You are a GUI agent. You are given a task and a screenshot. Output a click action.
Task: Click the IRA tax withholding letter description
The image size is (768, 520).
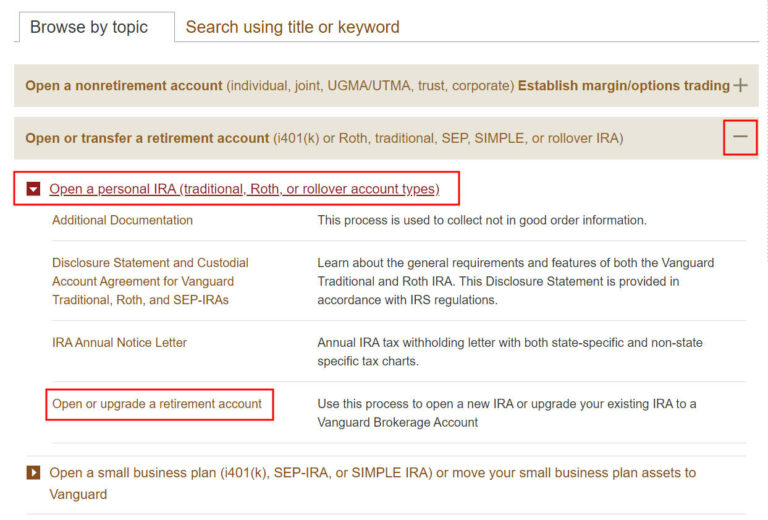tap(509, 351)
